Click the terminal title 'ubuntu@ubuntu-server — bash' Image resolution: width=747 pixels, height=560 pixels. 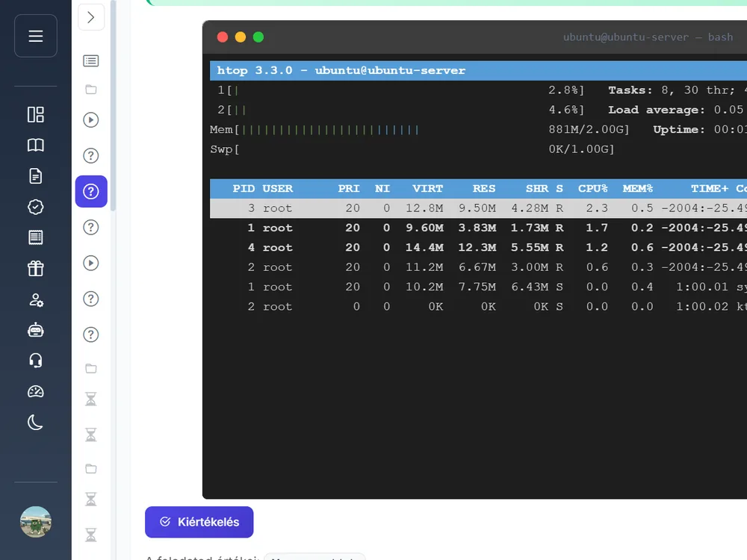point(648,37)
